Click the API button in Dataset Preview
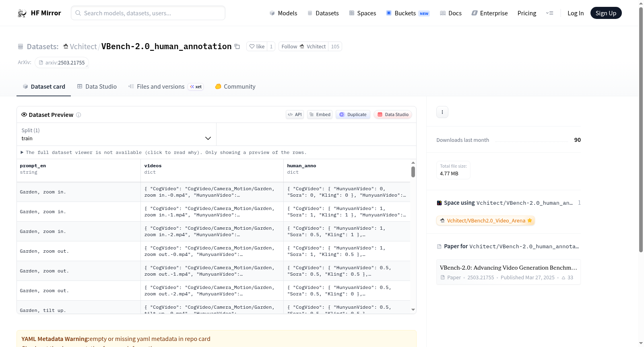Screen dimensions: 644x347 (295, 114)
